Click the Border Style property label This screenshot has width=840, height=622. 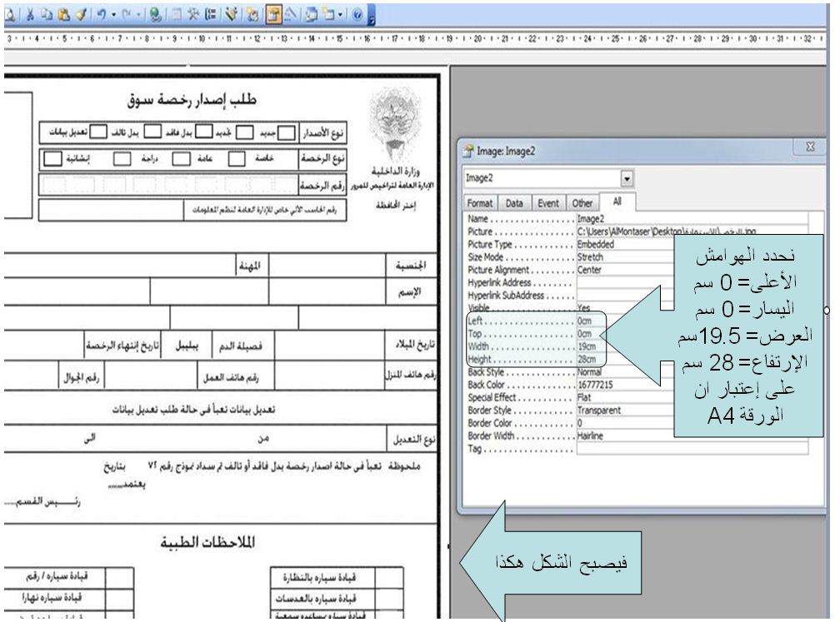click(x=490, y=411)
